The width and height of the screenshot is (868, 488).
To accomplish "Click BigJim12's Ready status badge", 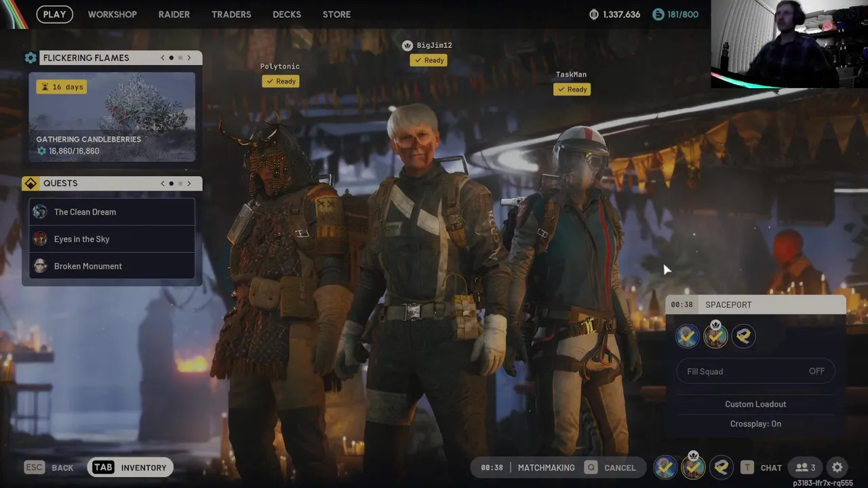I will [x=429, y=60].
